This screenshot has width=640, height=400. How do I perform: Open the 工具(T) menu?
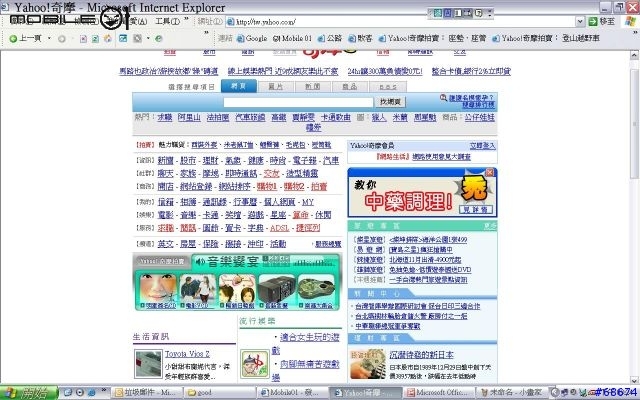point(167,21)
